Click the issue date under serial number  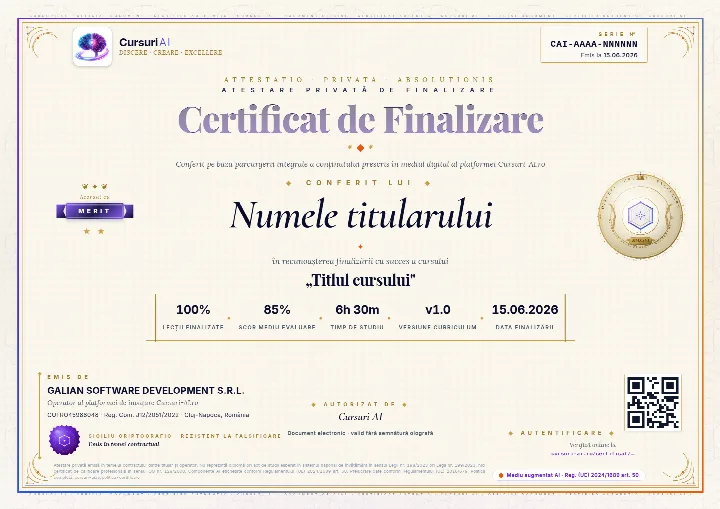click(609, 55)
